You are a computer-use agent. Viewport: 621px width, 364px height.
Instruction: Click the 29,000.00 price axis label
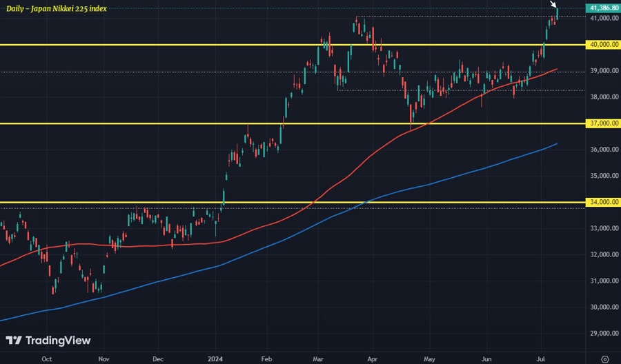pos(600,334)
